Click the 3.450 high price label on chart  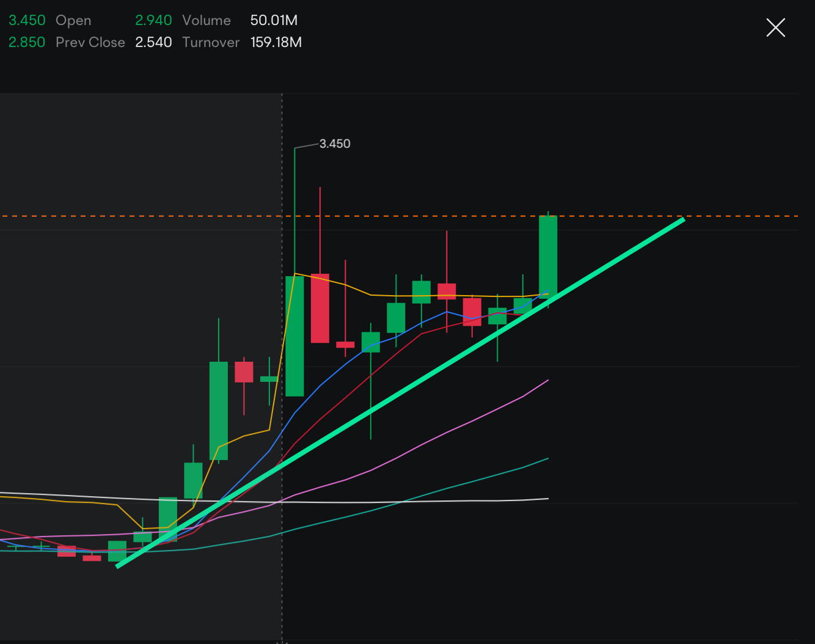[335, 144]
